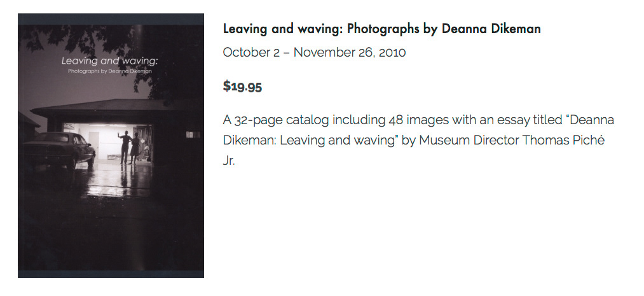This screenshot has height=296, width=644.
Task: Click the $19.95 price
Action: pyautogui.click(x=242, y=87)
